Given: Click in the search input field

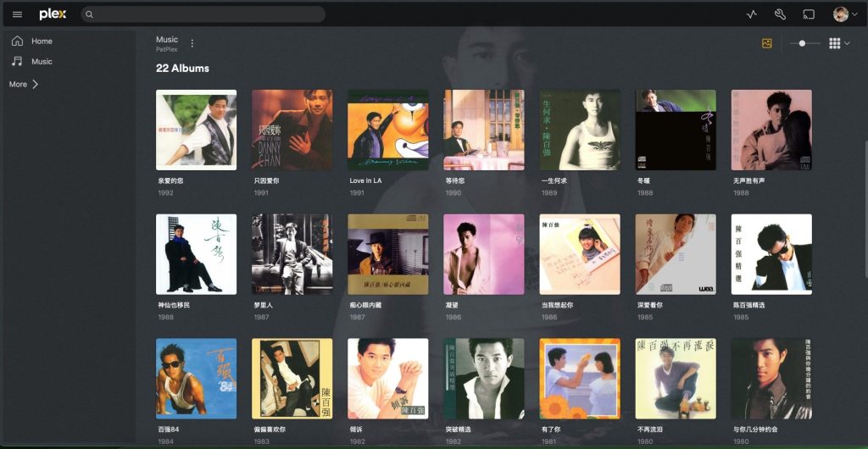Looking at the screenshot, I should 203,14.
